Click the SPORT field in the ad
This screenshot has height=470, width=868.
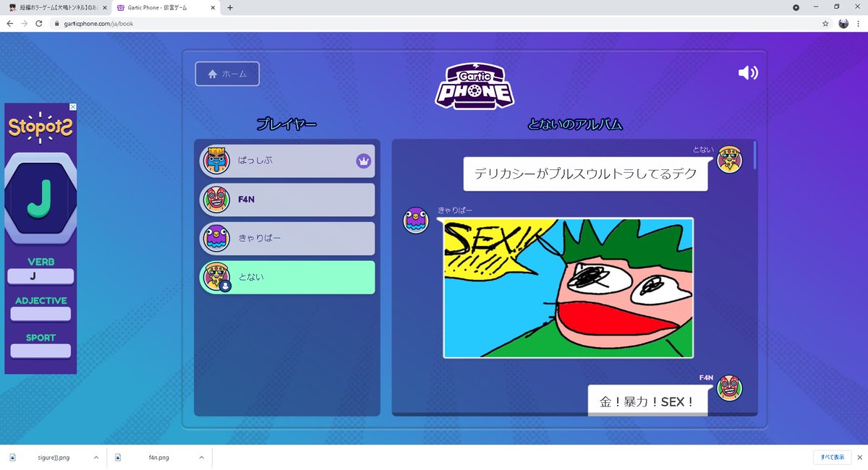click(41, 351)
